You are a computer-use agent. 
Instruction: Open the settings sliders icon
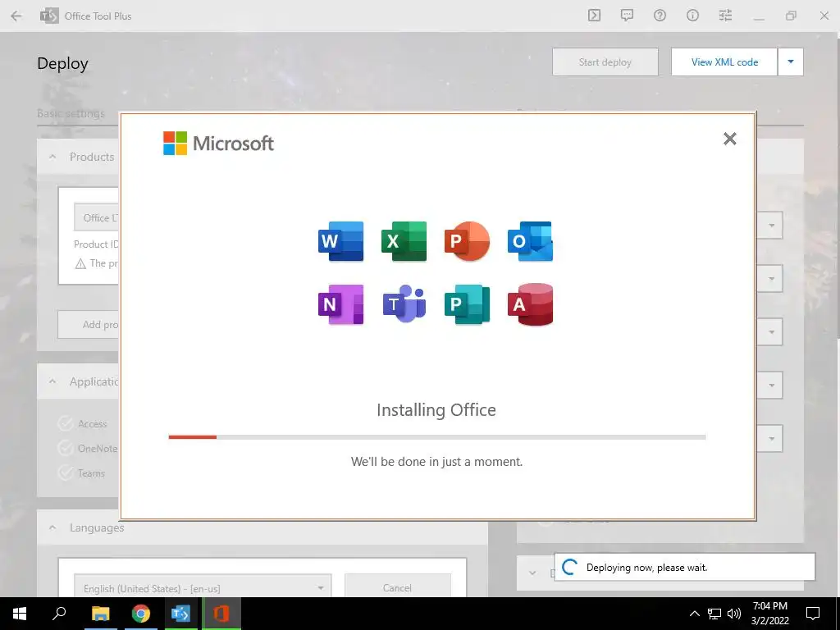click(x=725, y=16)
